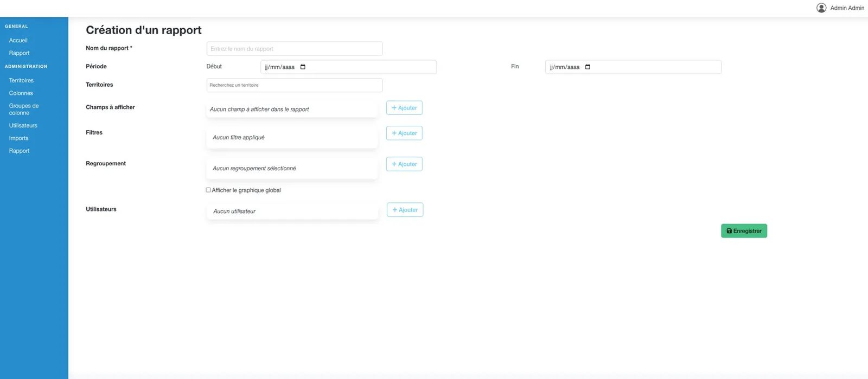Add a filter with Filtres Ajouter button
This screenshot has width=868, height=379.
[x=404, y=133]
